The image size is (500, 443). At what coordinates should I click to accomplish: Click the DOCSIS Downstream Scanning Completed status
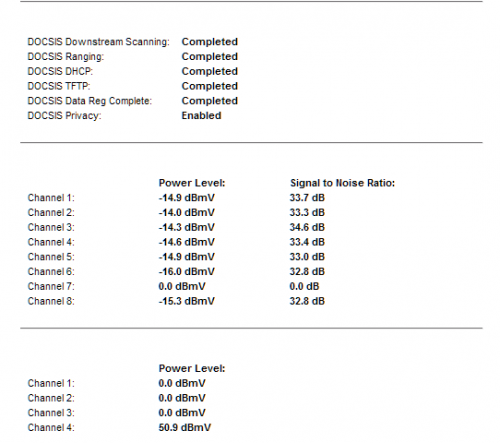pos(210,42)
